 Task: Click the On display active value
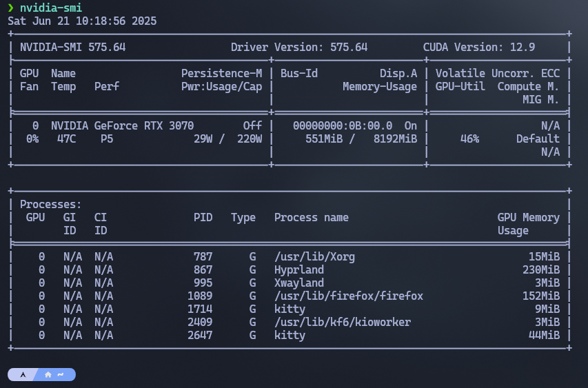point(411,125)
